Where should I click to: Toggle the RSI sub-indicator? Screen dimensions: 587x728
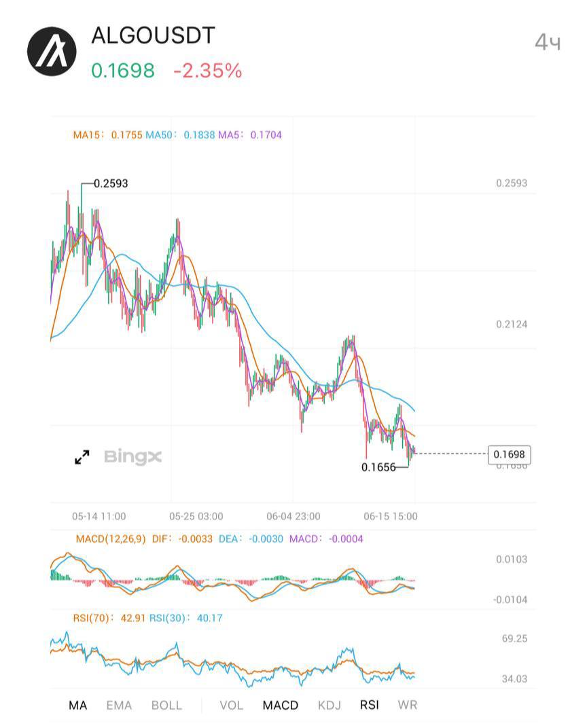(369, 705)
